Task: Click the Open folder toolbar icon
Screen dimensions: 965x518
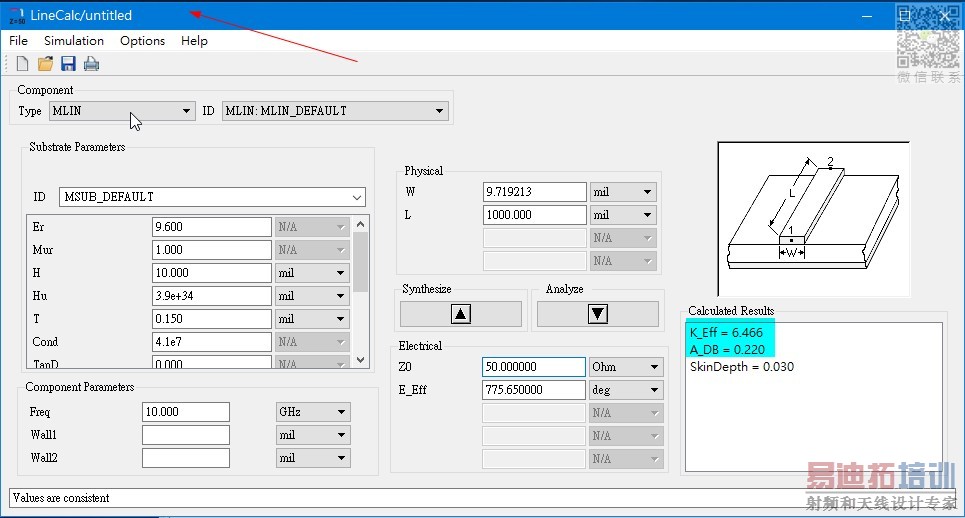Action: tap(45, 64)
